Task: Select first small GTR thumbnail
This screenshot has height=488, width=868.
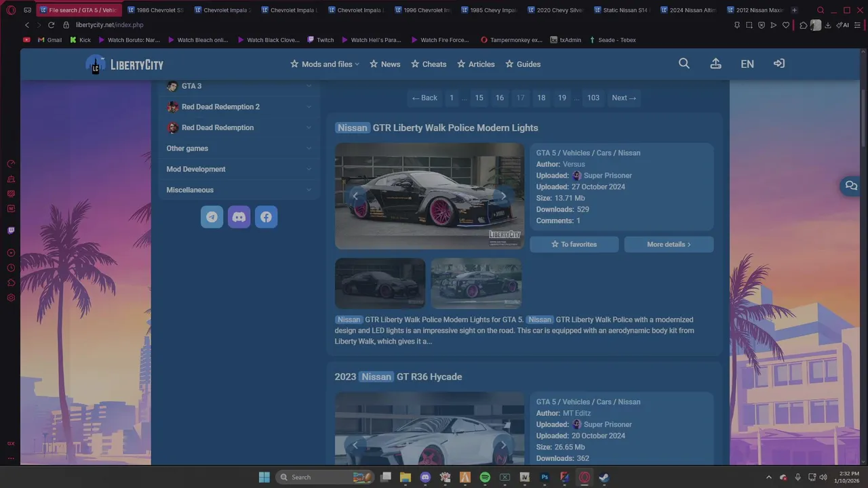Action: tap(380, 283)
